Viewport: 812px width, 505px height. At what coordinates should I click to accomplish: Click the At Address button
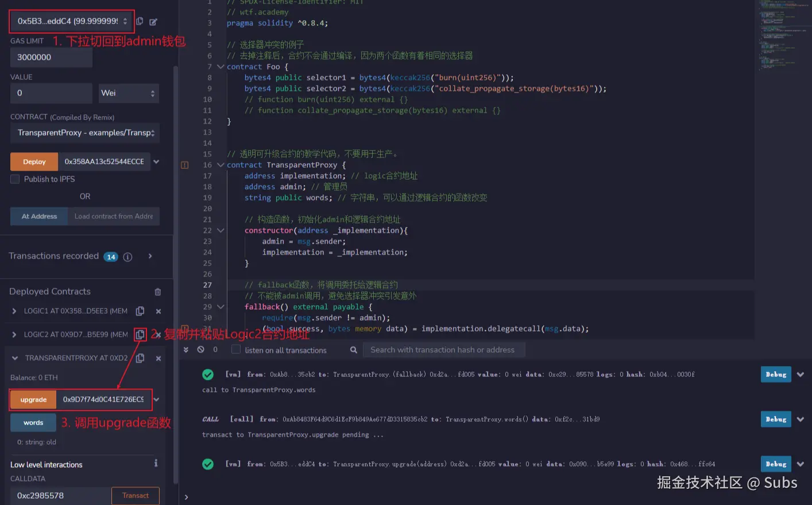pyautogui.click(x=39, y=217)
